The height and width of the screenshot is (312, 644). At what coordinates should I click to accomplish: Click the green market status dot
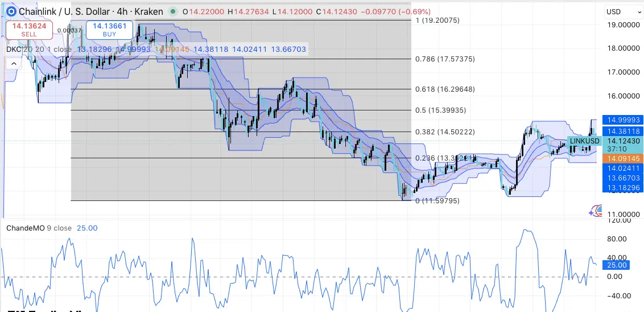coord(173,11)
